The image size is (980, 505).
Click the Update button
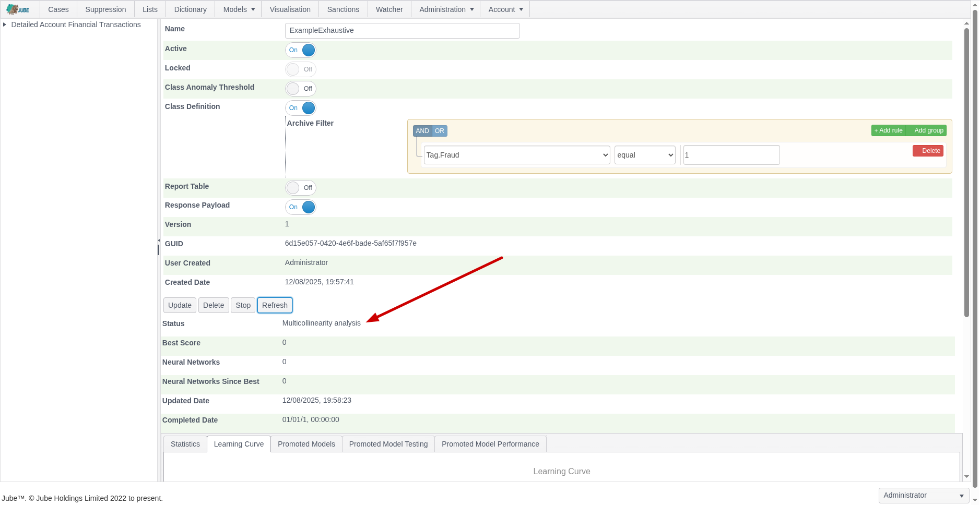(180, 305)
